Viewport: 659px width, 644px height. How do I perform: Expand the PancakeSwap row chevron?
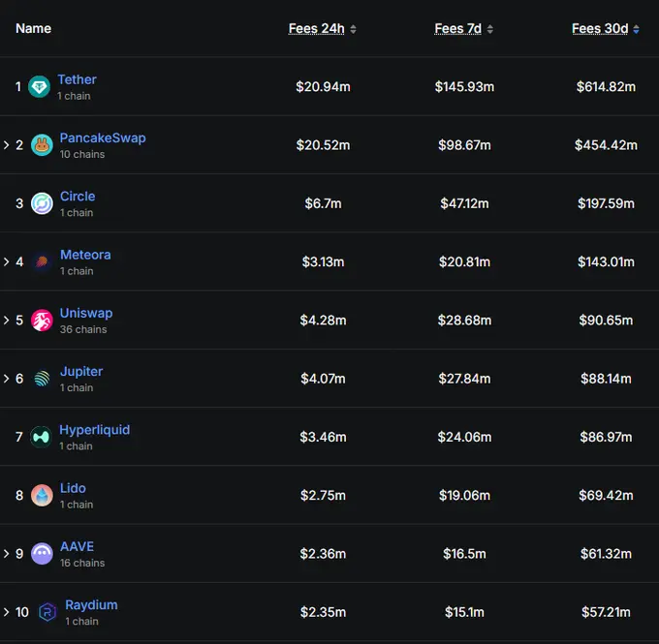[7, 145]
